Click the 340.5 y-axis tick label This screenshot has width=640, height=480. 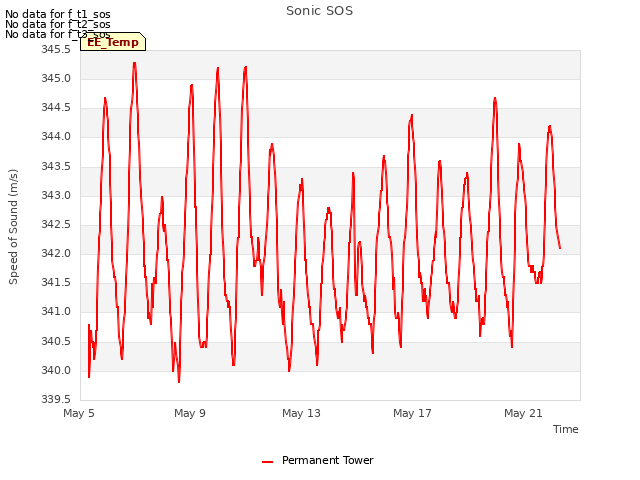click(56, 341)
